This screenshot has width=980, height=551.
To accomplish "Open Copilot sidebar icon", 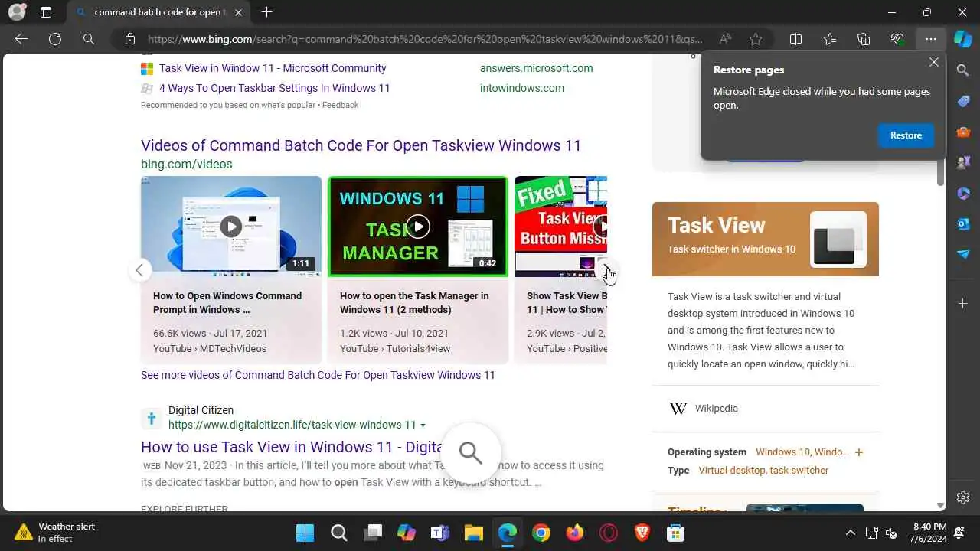I will click(963, 39).
